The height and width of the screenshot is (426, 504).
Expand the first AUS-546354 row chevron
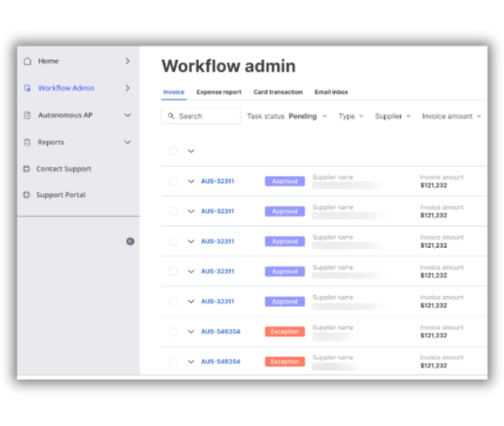pos(191,332)
